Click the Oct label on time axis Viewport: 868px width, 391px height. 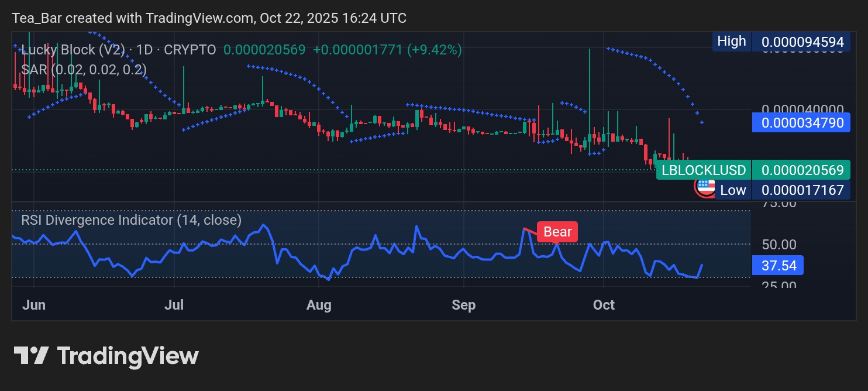click(x=604, y=305)
